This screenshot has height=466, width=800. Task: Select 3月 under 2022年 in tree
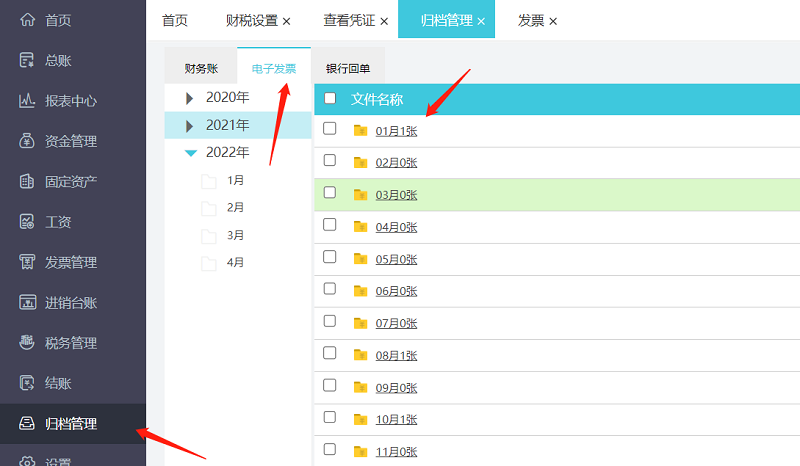pos(236,235)
